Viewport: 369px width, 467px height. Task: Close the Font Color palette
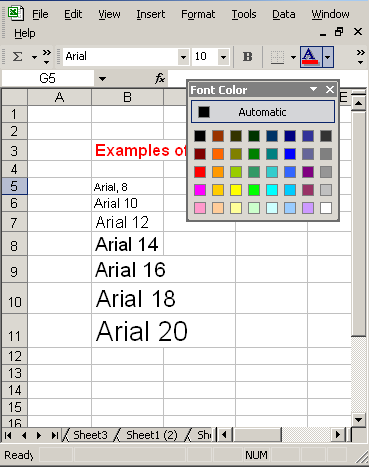tap(330, 89)
